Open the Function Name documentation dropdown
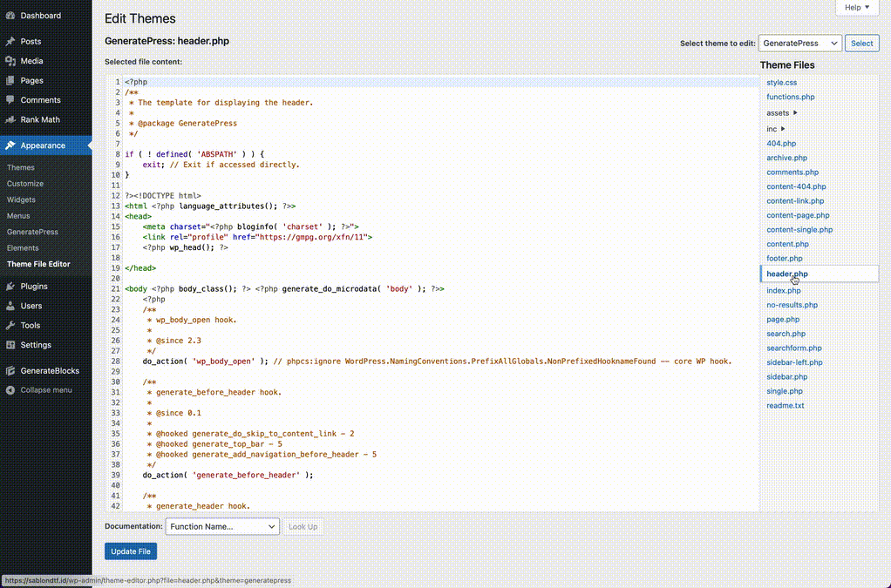891x588 pixels. pyautogui.click(x=221, y=526)
